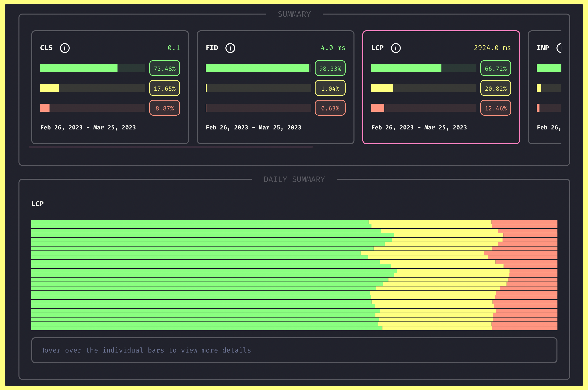This screenshot has height=390, width=588.
Task: Click the 98.33% good FID badge
Action: [330, 68]
